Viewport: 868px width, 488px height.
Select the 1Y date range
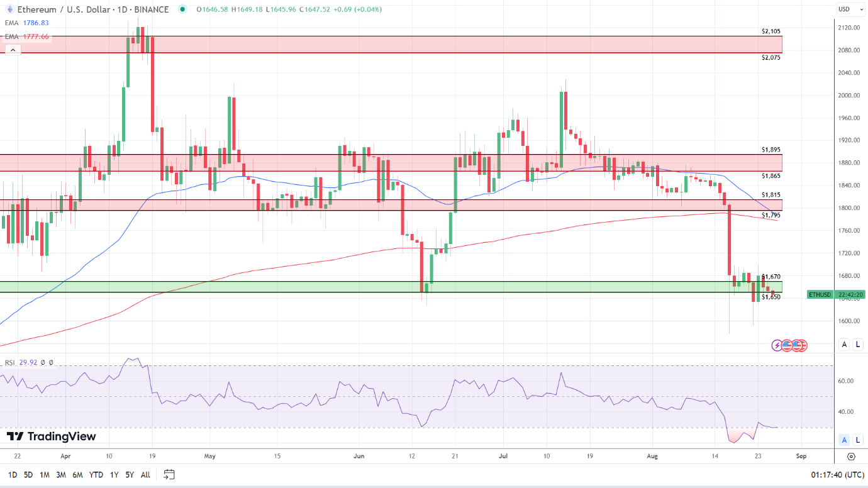tap(114, 475)
